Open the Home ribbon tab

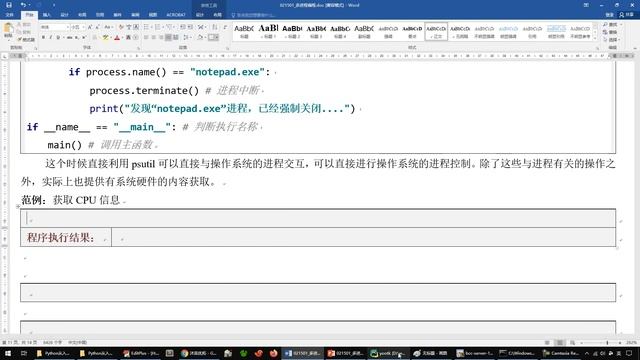pos(29,15)
